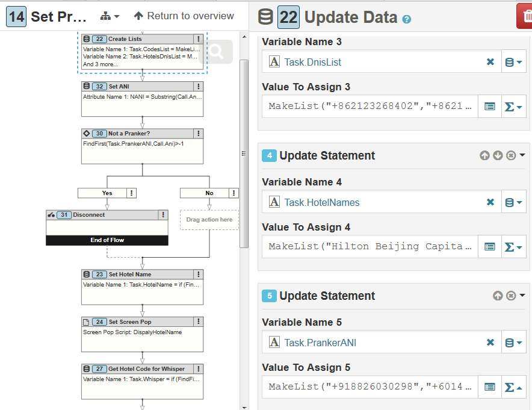The image size is (532, 410).
Task: Move Update Statement 4 up
Action: 484,156
